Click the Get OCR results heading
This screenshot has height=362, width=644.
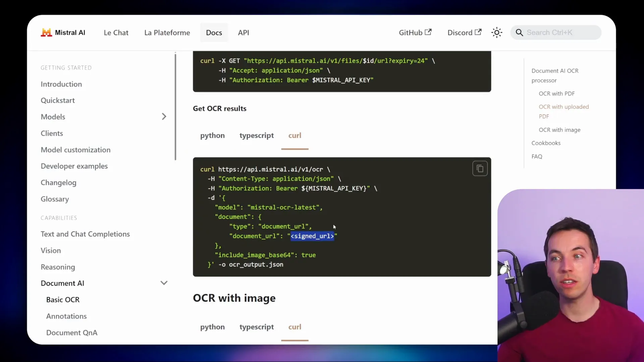[x=219, y=109]
